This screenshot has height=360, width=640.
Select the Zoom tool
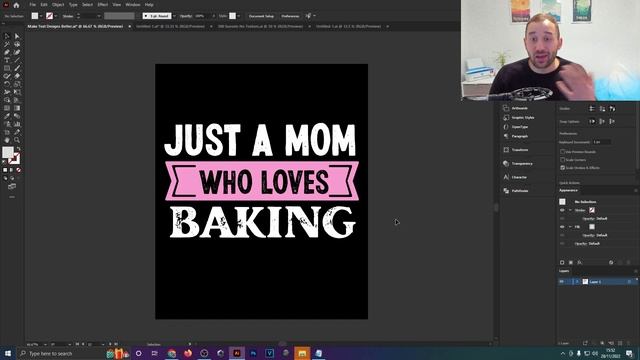pyautogui.click(x=17, y=140)
